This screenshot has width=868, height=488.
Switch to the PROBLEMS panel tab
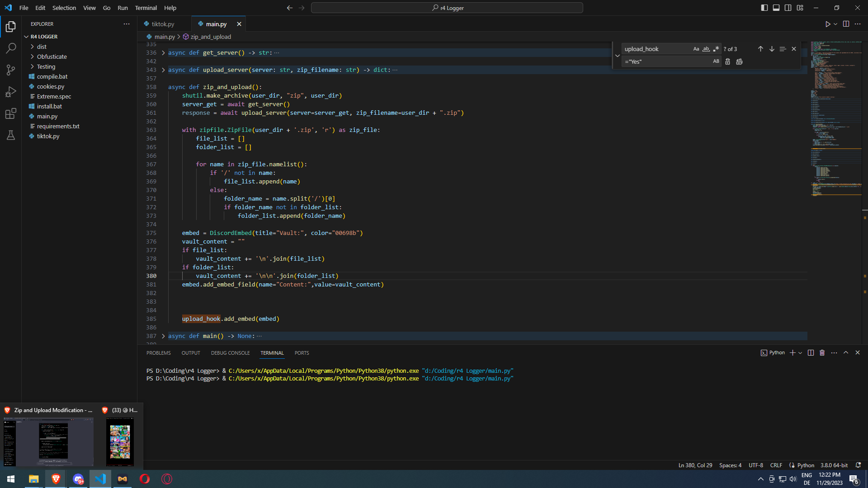pos(158,353)
